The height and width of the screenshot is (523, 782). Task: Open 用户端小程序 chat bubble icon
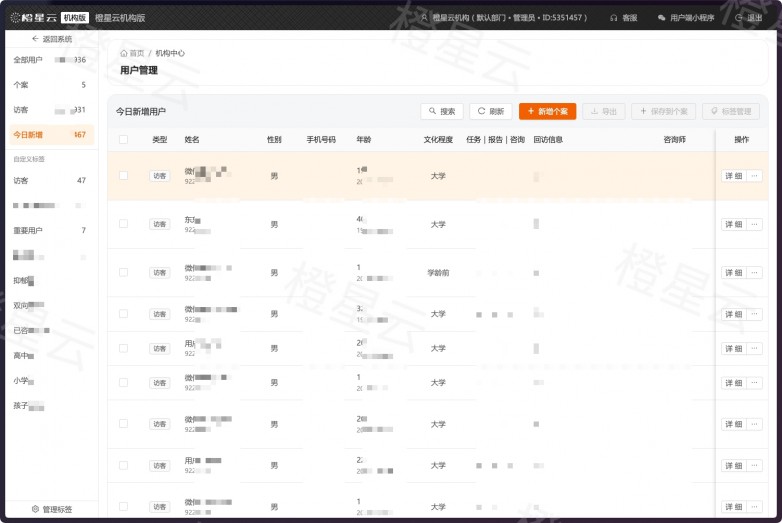tap(661, 18)
